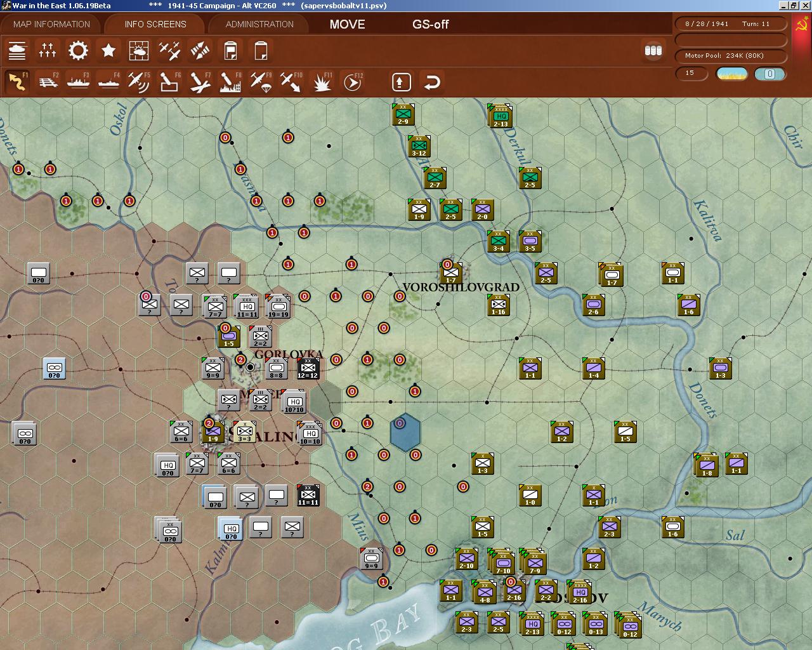Select the 1-0 unit counter
The width and height of the screenshot is (812, 650).
pos(530,496)
